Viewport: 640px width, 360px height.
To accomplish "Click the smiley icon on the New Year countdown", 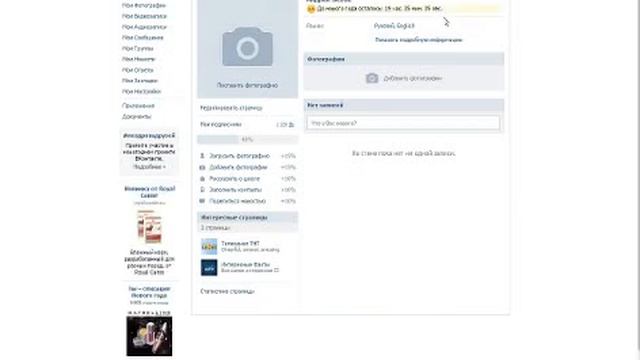I will coord(311,9).
